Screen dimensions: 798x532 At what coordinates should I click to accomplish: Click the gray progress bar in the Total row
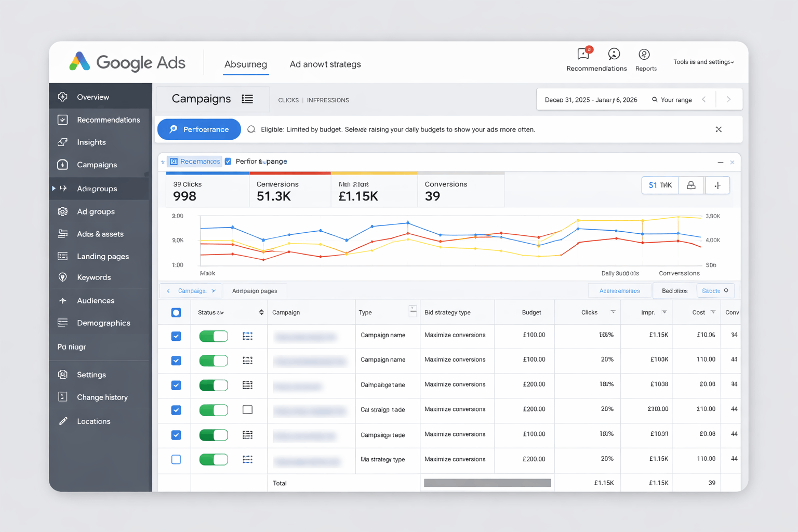tap(487, 483)
